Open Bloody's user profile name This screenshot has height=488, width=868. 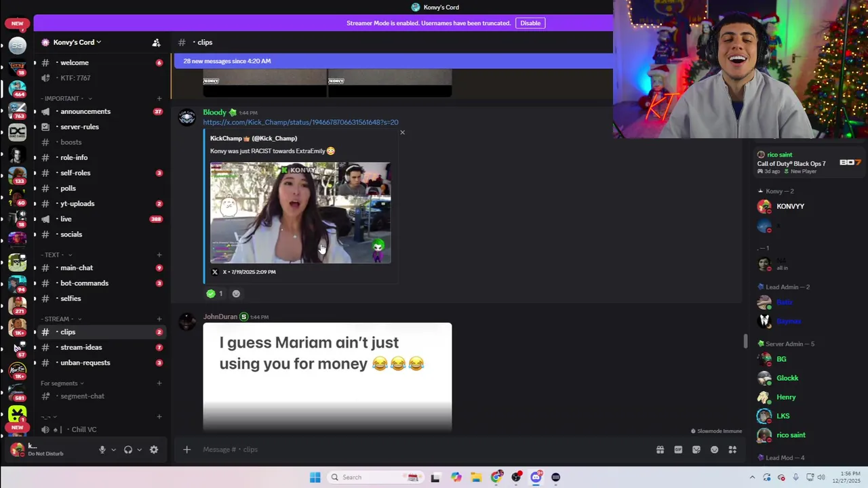click(214, 113)
